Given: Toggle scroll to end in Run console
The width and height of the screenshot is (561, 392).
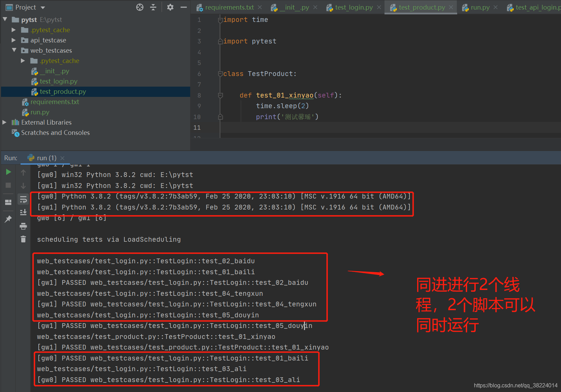Looking at the screenshot, I should 23,212.
